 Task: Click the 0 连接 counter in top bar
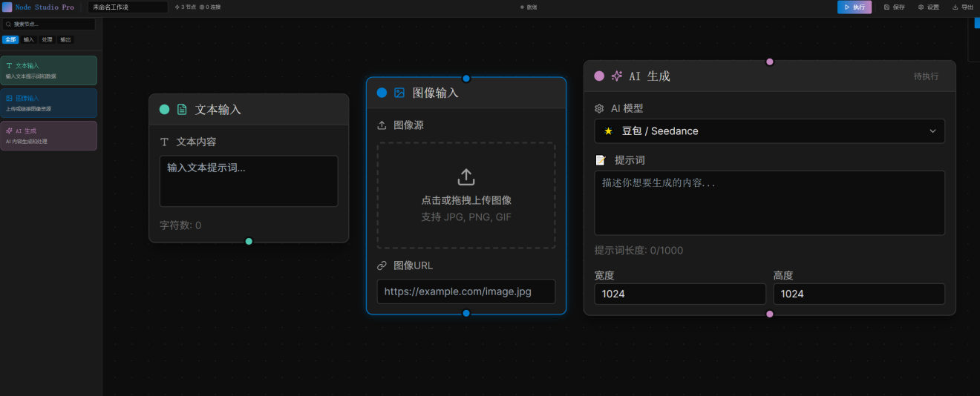(x=210, y=7)
